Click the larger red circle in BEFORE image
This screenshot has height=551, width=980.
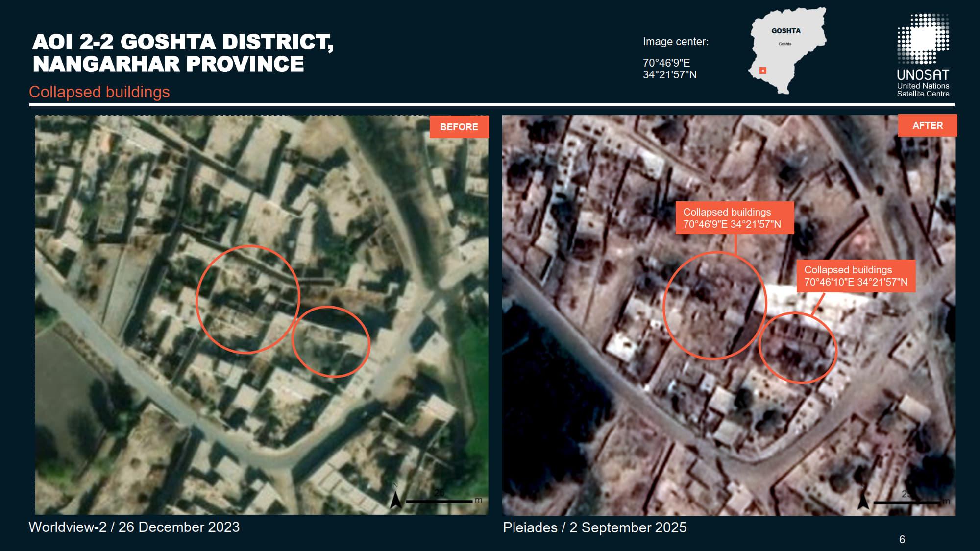tap(247, 299)
